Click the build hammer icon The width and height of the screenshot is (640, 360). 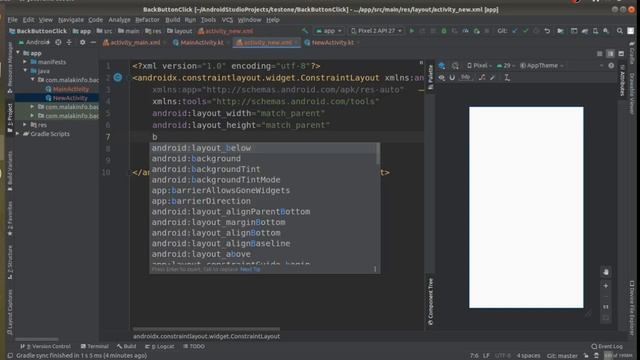pos(305,31)
